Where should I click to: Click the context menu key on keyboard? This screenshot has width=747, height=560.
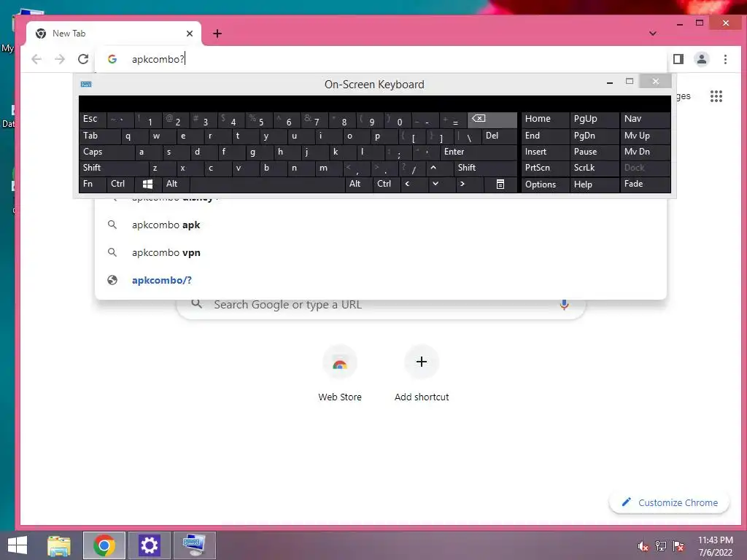500,184
